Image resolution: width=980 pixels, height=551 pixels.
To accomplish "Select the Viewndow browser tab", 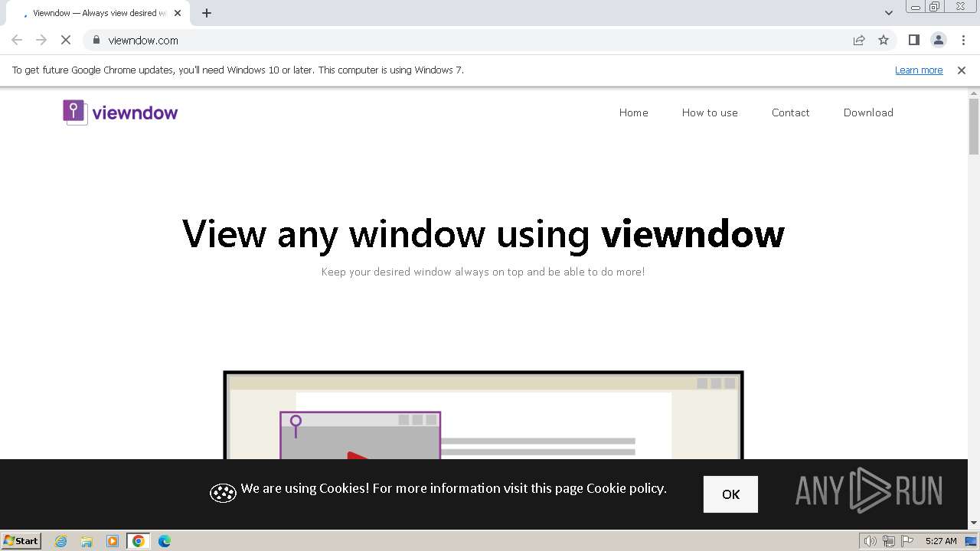I will [x=98, y=13].
